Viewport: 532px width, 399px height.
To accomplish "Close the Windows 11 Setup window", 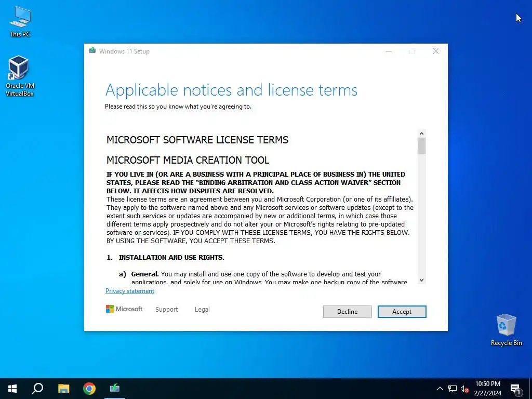I will [436, 51].
